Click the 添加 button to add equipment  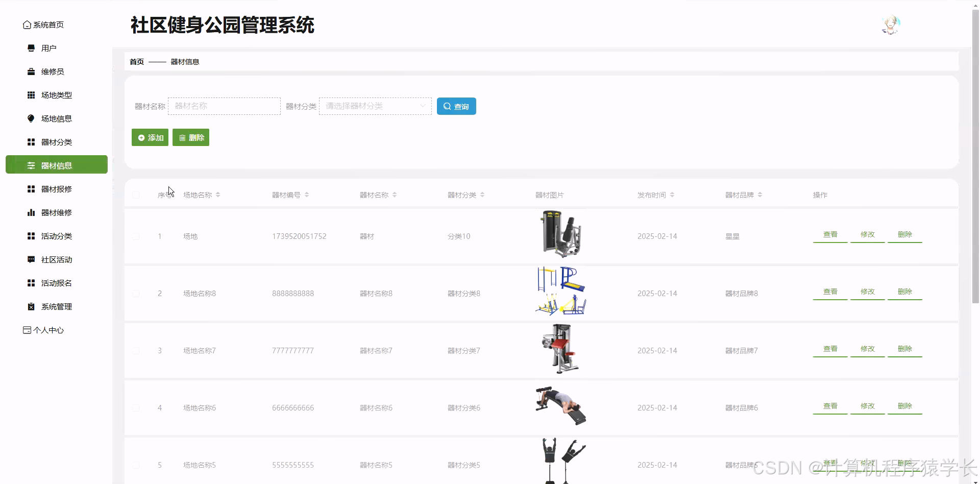pos(150,137)
